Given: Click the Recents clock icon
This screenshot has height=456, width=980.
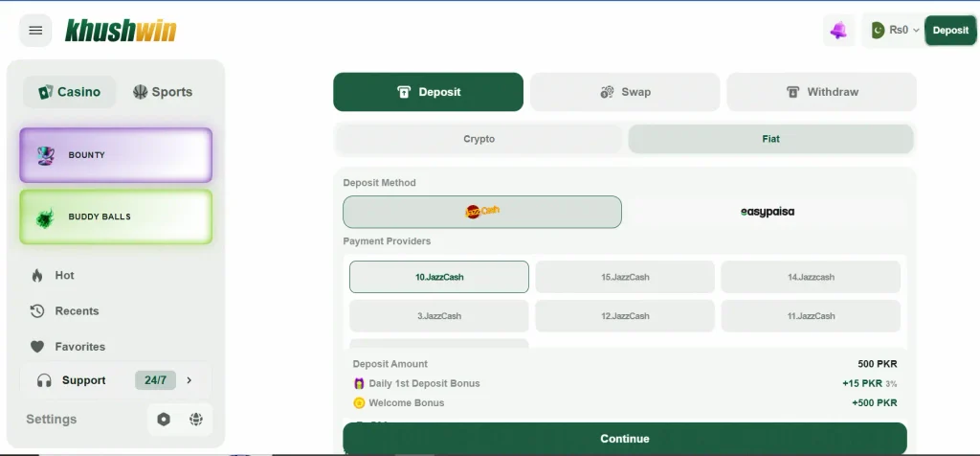Looking at the screenshot, I should click(37, 311).
